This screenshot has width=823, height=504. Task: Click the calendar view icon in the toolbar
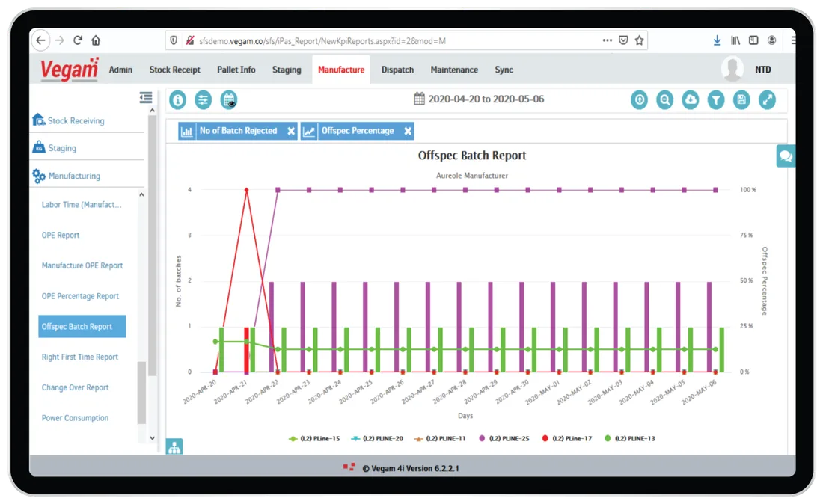click(229, 99)
